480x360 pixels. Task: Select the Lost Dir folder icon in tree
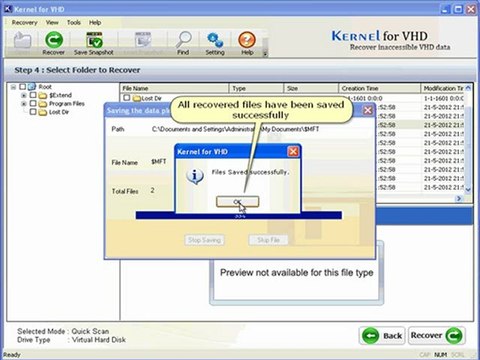pos(42,112)
